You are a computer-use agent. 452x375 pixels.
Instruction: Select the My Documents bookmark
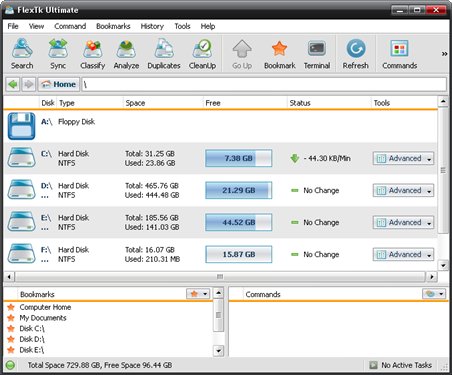(43, 318)
